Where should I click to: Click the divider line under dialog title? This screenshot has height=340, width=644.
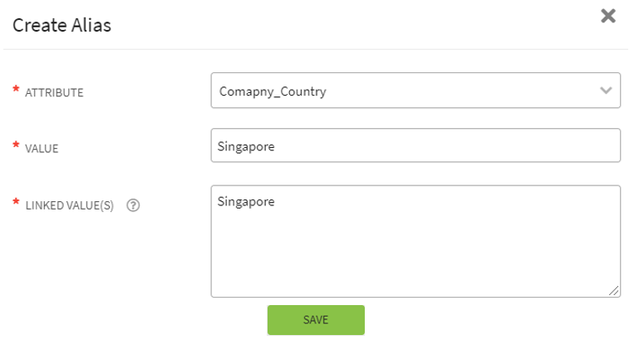(322, 49)
